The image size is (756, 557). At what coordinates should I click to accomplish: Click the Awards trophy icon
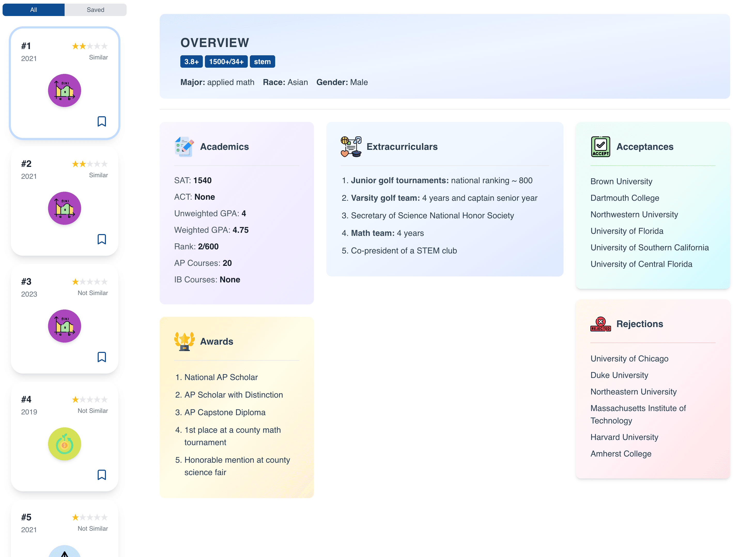coord(184,342)
